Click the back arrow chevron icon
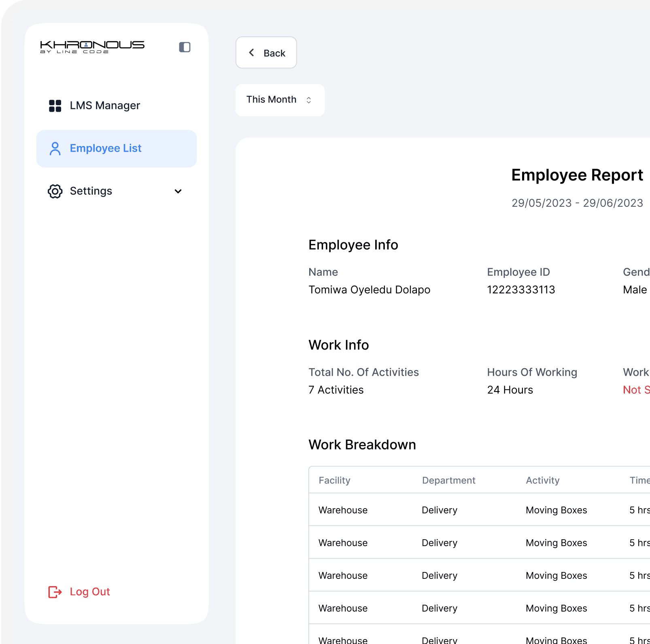The height and width of the screenshot is (644, 650). [x=252, y=53]
